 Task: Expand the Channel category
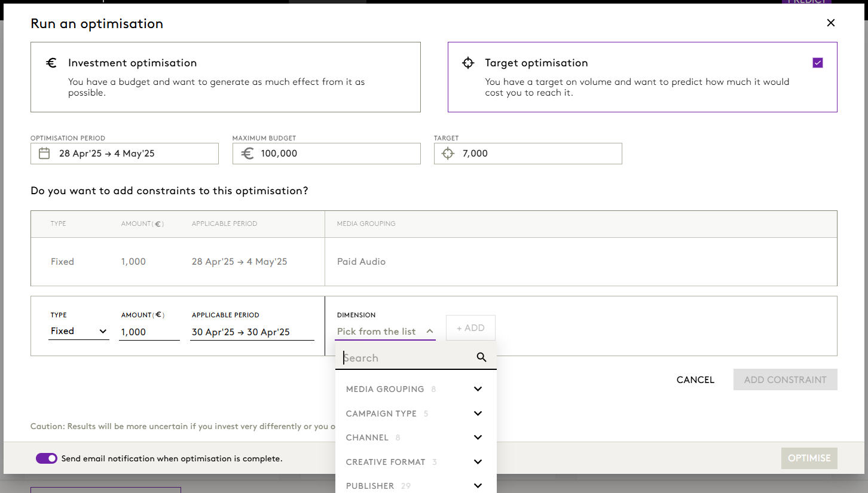[415, 437]
